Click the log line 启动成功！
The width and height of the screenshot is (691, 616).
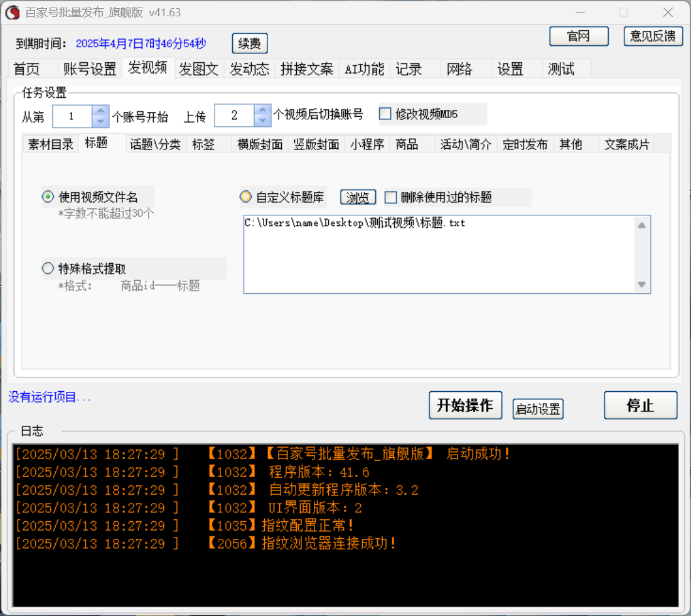point(262,454)
